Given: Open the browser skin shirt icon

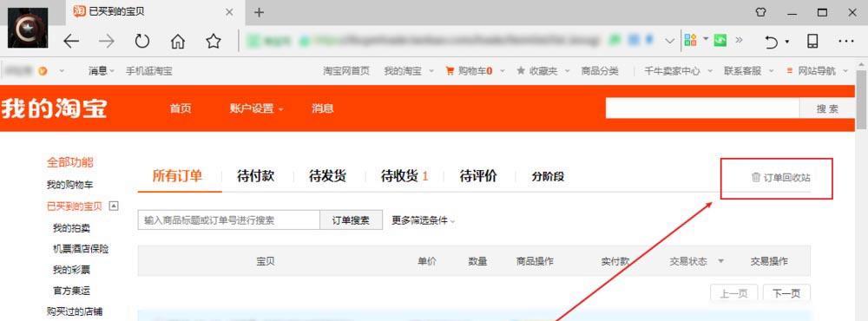Looking at the screenshot, I should [x=761, y=12].
